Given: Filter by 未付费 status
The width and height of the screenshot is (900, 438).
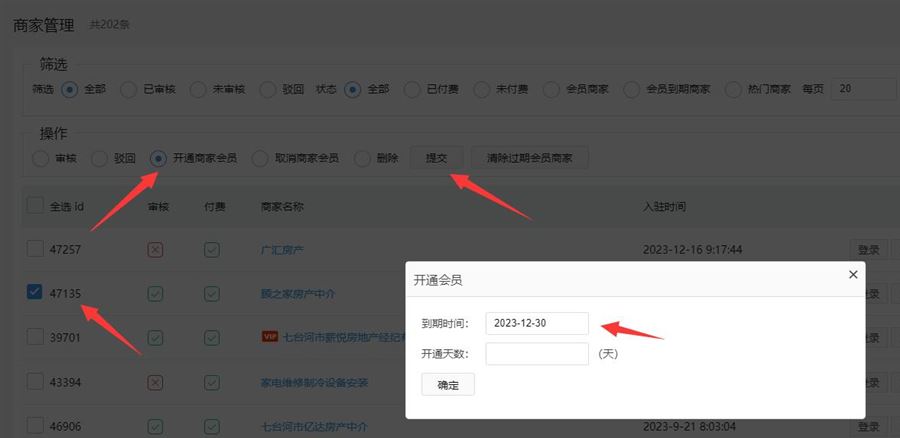Looking at the screenshot, I should point(482,89).
